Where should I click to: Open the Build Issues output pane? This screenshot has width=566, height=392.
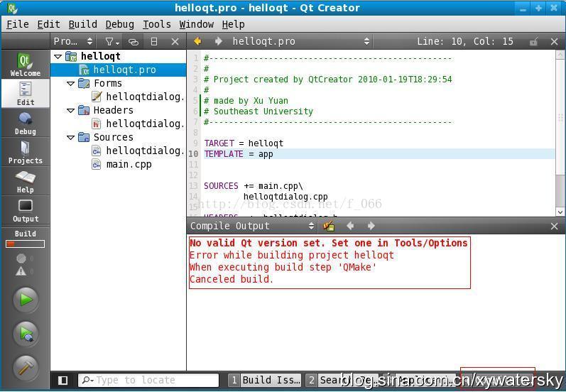(x=266, y=380)
